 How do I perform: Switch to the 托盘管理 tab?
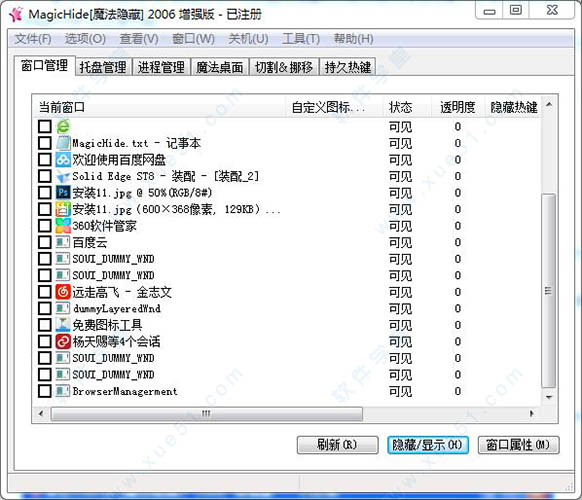point(103,67)
